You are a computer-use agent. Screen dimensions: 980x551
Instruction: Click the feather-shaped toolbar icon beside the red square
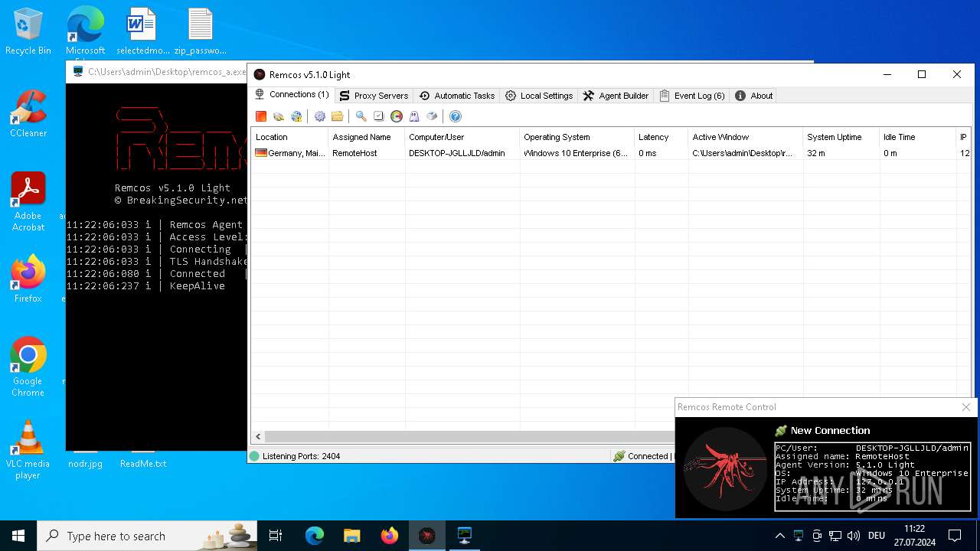point(279,116)
